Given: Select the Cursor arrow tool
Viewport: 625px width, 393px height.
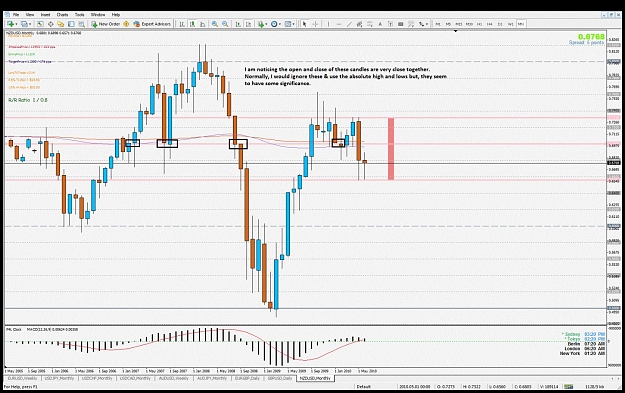Looking at the screenshot, I should pyautogui.click(x=305, y=24).
